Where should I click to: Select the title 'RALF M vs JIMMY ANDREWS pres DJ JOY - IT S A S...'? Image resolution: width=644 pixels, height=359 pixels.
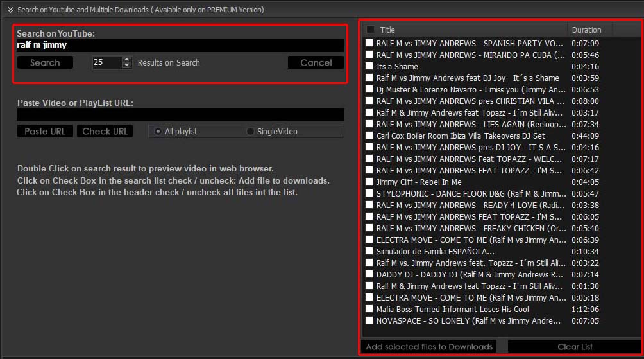pyautogui.click(x=471, y=147)
